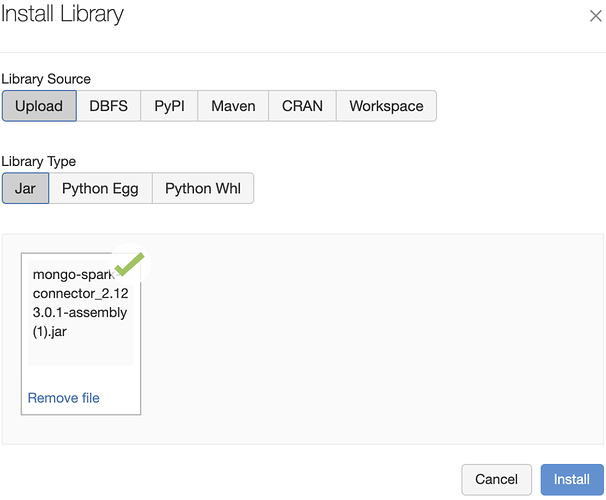Screen dimensions: 606x500
Task: Pick CRAN as library source
Action: click(x=302, y=106)
